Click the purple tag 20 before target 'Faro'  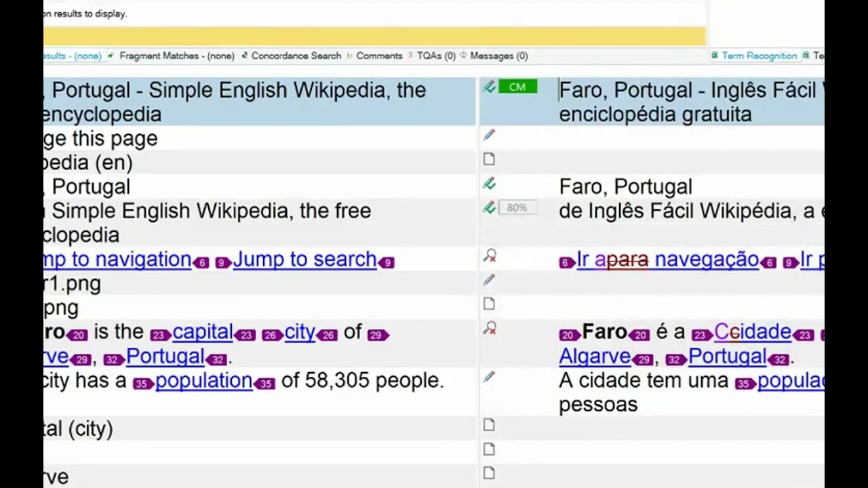[569, 335]
